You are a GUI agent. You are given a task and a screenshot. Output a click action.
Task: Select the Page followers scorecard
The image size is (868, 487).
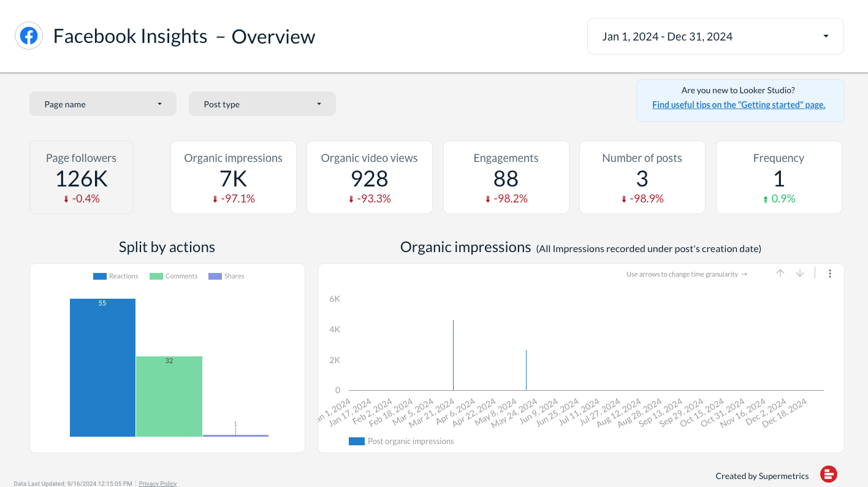click(82, 178)
